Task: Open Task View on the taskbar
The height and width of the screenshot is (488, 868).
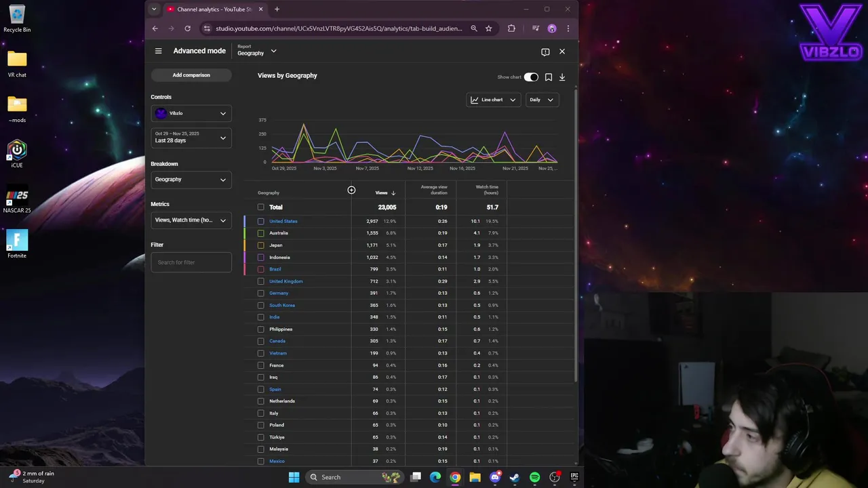Action: 416,477
